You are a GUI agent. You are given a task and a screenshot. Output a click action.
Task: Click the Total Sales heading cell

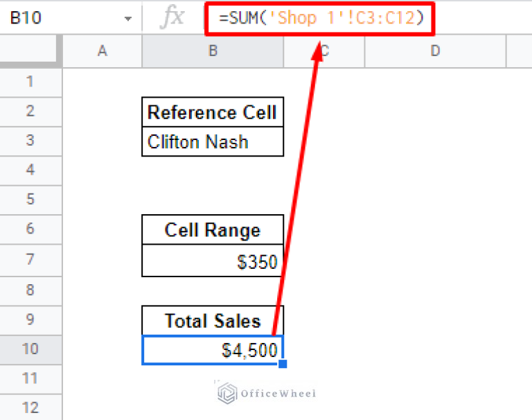(x=212, y=320)
